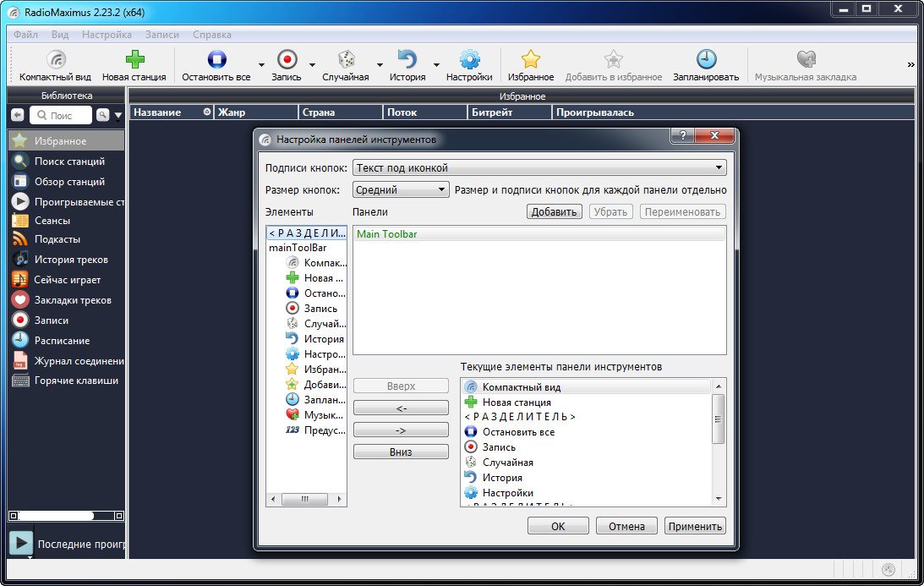Click the <- button to remove element
This screenshot has width=924, height=586.
pyautogui.click(x=401, y=408)
